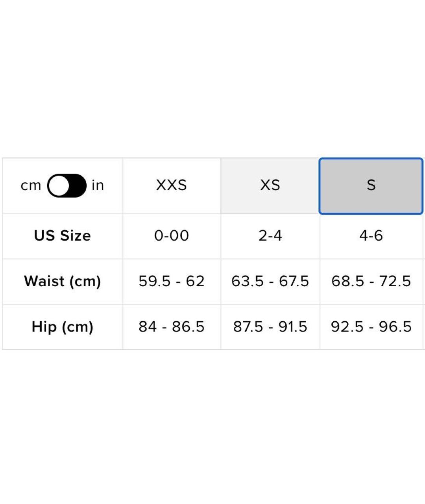
Task: Click the white knob of unit switch
Action: 59,185
